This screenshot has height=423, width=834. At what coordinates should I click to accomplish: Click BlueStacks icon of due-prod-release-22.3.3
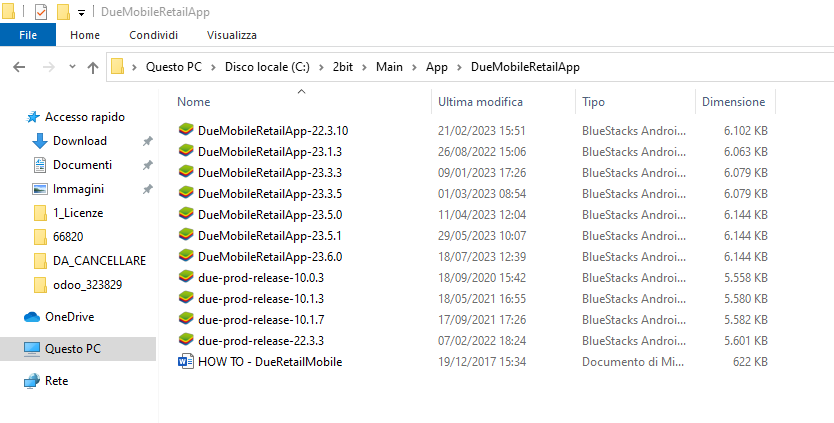[186, 341]
